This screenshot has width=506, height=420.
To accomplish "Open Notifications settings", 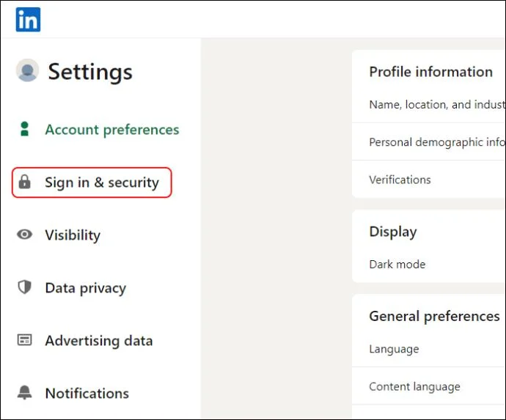I will pyautogui.click(x=87, y=393).
